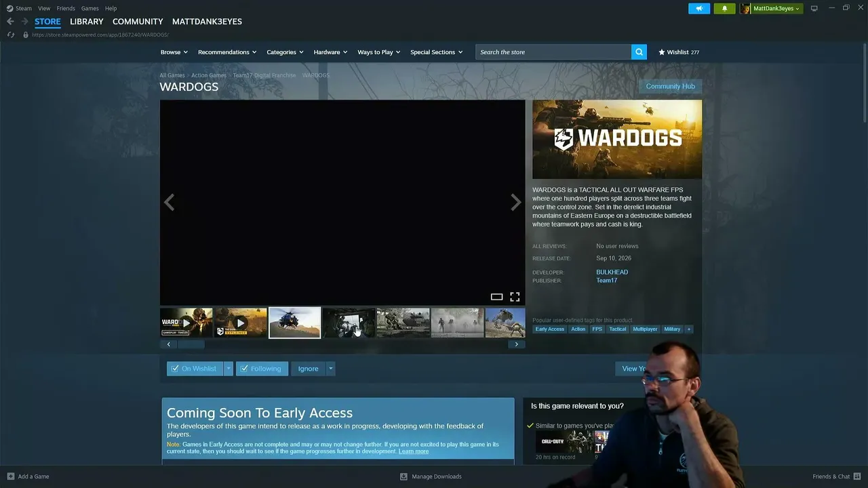The image size is (868, 488).
Task: Play the Gameplay Trailer thumbnail
Action: pyautogui.click(x=186, y=323)
